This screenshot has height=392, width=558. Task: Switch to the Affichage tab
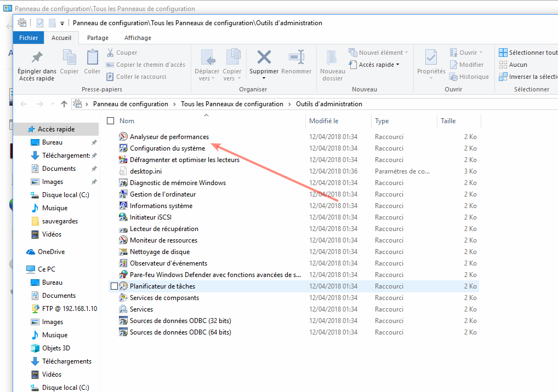click(x=138, y=38)
